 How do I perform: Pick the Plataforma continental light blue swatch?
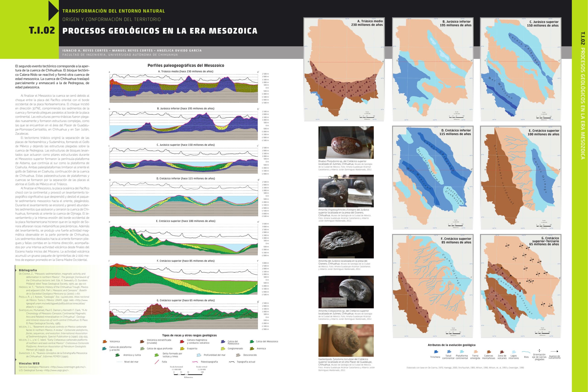point(462,352)
